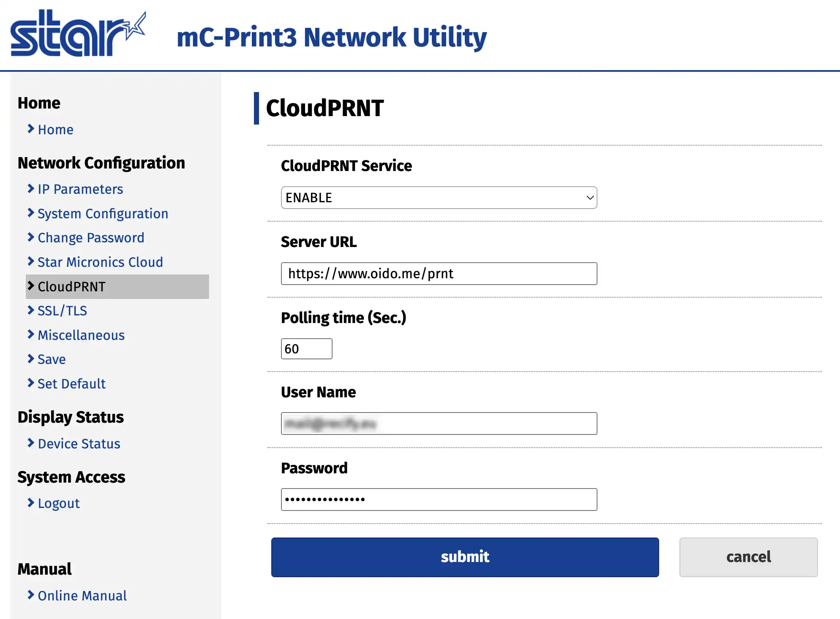
Task: Click into the Password field
Action: tap(439, 500)
